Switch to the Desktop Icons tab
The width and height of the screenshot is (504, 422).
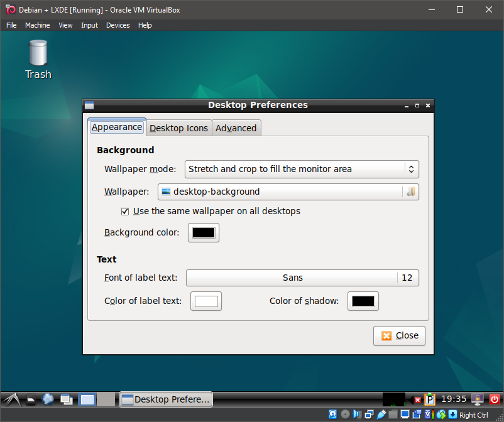(x=178, y=128)
